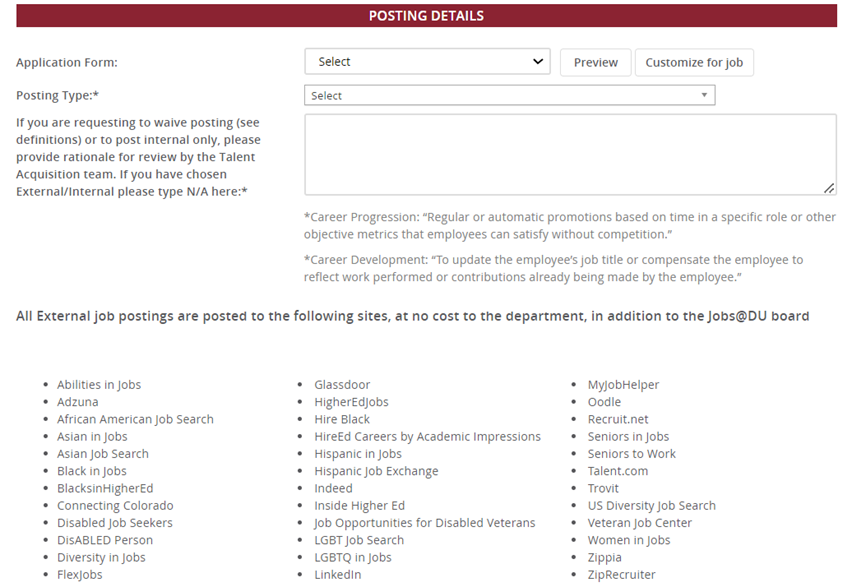Viewport: 852px width, 587px height.
Task: Click FlexJobs in the first column
Action: [79, 575]
